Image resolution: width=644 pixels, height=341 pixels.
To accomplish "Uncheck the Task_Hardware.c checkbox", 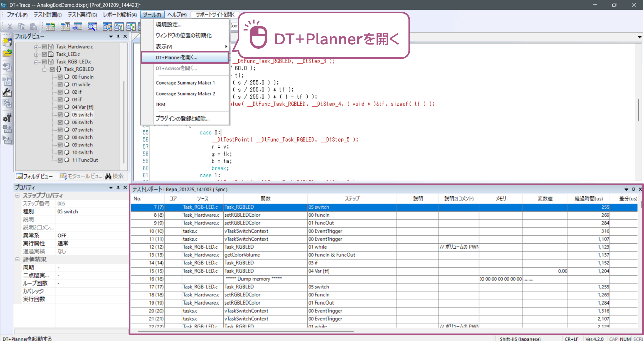I will point(44,47).
